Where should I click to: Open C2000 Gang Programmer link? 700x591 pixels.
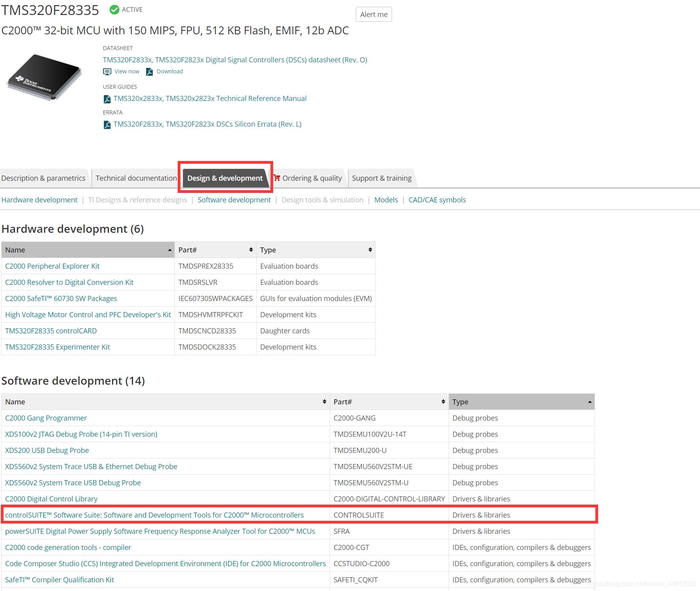point(46,418)
